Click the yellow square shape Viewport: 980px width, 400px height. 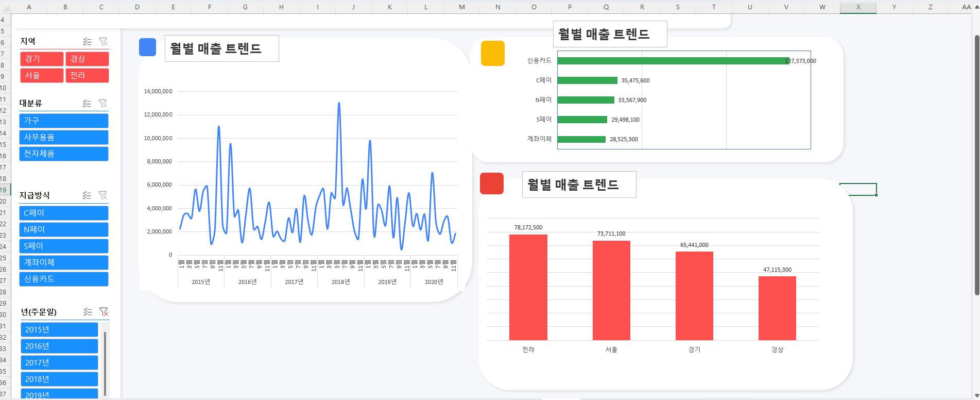point(493,54)
